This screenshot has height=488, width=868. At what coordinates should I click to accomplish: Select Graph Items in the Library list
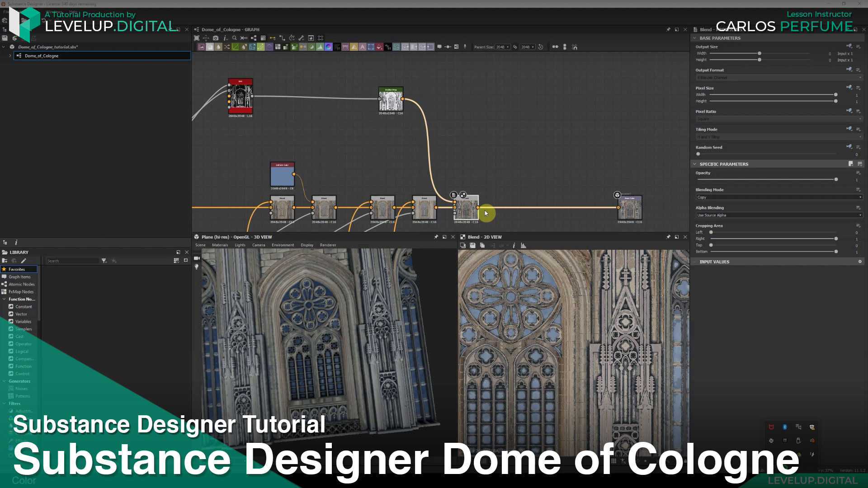pyautogui.click(x=19, y=277)
